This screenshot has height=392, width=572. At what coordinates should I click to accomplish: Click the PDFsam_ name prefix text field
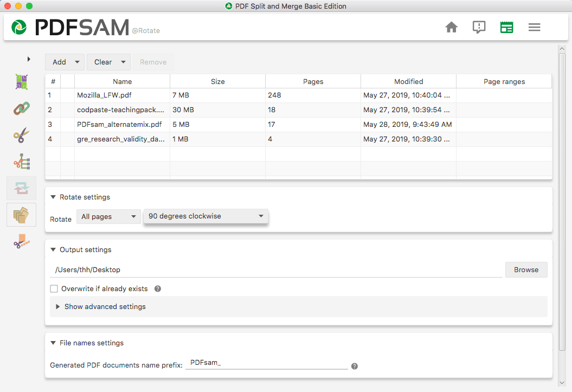tap(266, 363)
